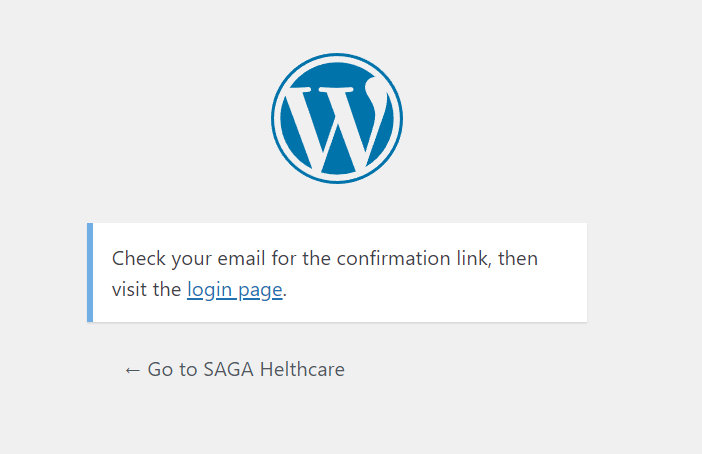The height and width of the screenshot is (454, 702).
Task: Click the text "Check your email"
Action: [x=170, y=259]
